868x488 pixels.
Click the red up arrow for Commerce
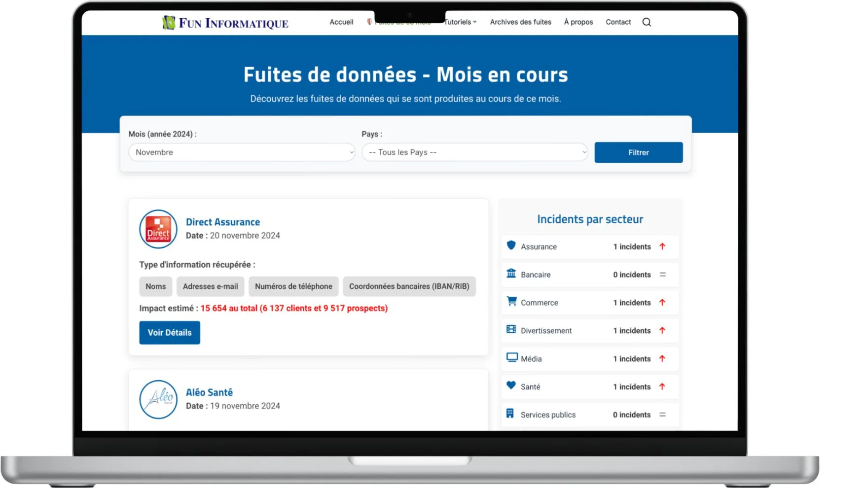662,303
